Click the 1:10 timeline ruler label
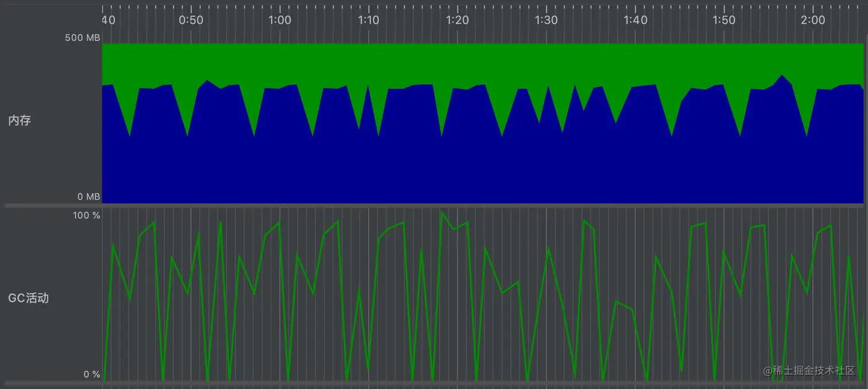Screen dimensions: 868x389 pyautogui.click(x=369, y=20)
